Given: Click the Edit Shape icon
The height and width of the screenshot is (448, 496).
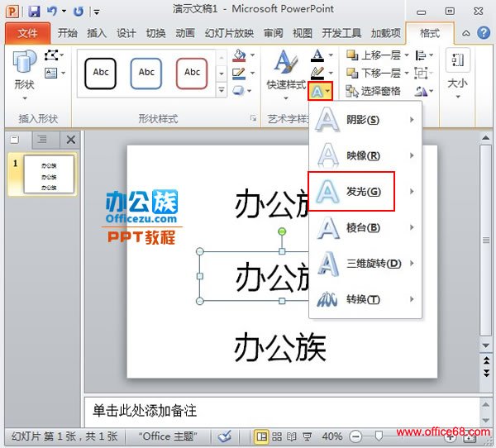Looking at the screenshot, I should [x=51, y=55].
